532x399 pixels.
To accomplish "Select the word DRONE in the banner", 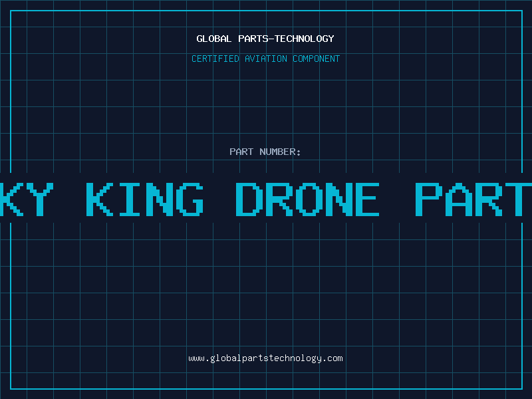I will (x=307, y=199).
